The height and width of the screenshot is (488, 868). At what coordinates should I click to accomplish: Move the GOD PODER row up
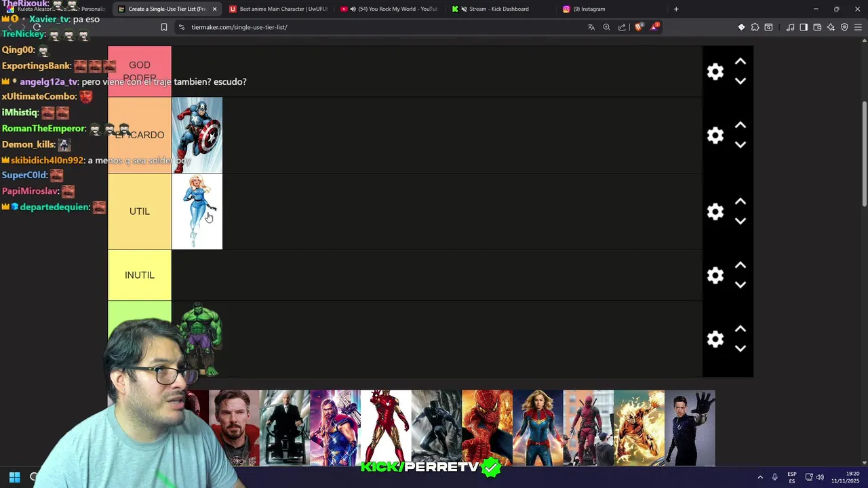pyautogui.click(x=741, y=62)
